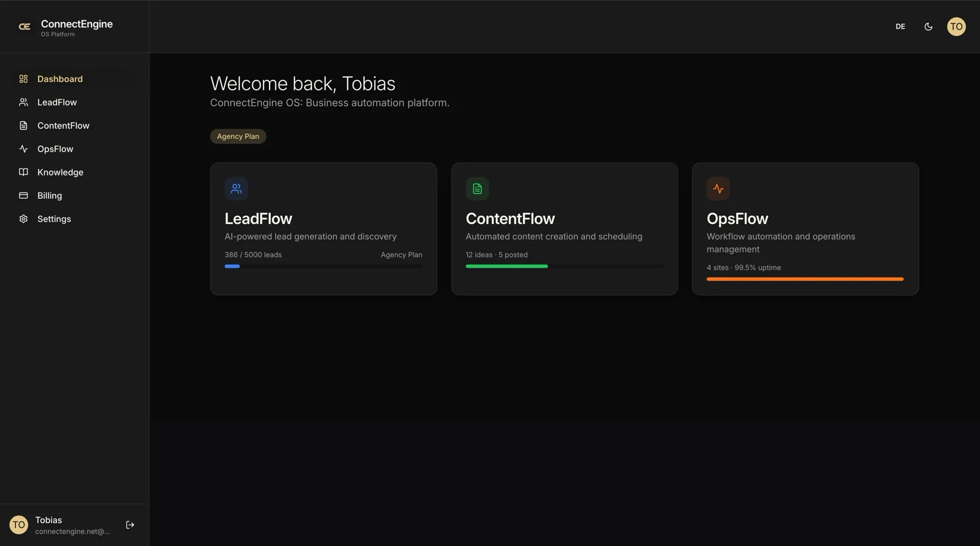
Task: Switch language using the DE toggle
Action: pos(900,27)
